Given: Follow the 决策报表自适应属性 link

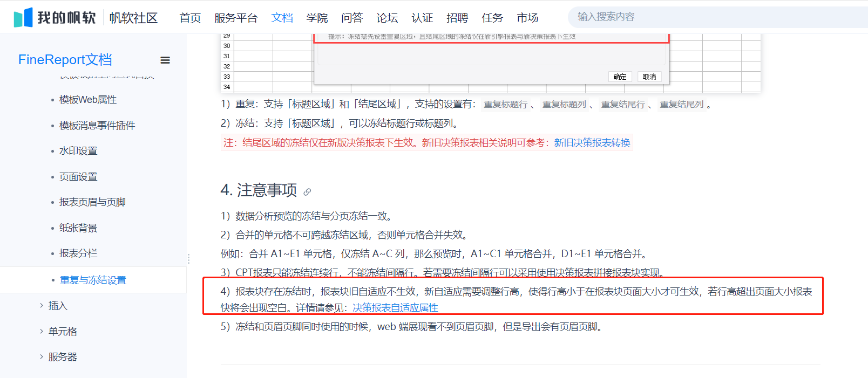Looking at the screenshot, I should tap(395, 308).
